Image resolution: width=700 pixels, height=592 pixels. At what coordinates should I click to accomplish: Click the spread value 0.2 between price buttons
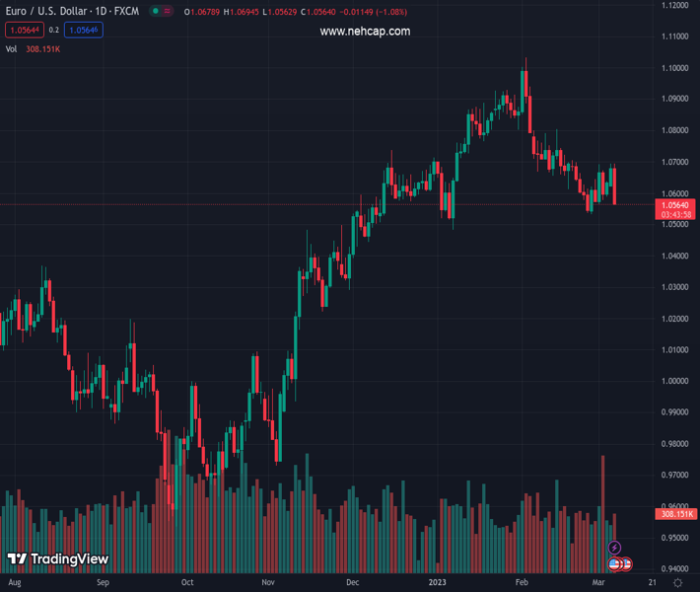[54, 30]
